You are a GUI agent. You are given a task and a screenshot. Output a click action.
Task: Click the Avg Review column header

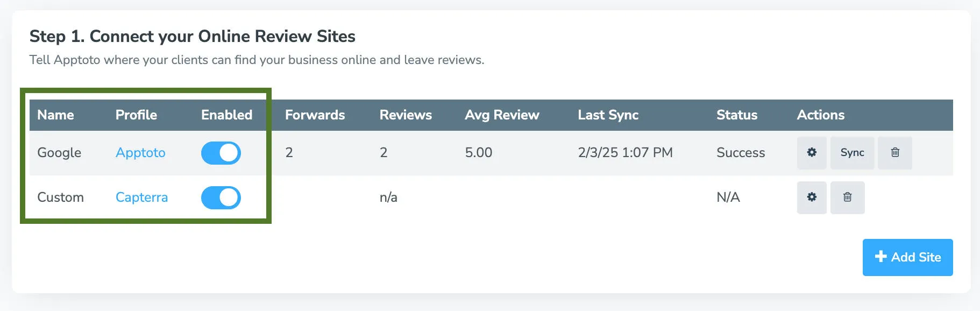coord(502,115)
